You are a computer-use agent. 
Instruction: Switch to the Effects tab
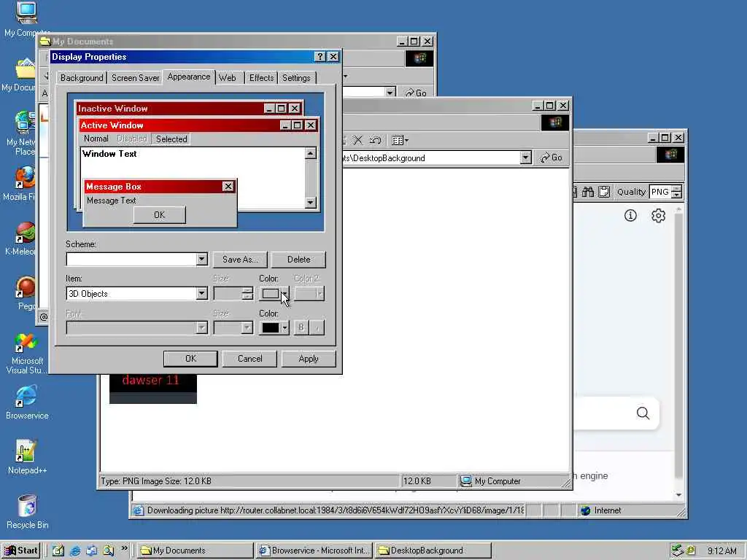[x=262, y=77]
